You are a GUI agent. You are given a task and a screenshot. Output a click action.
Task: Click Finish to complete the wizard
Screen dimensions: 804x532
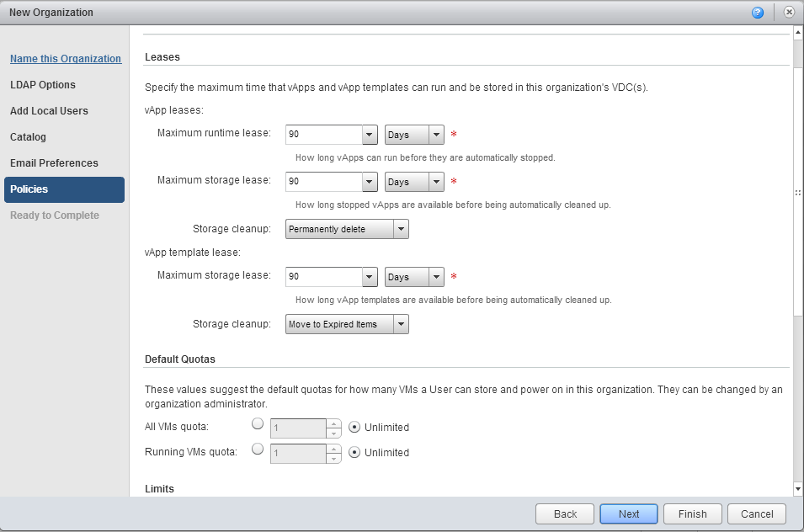692,514
